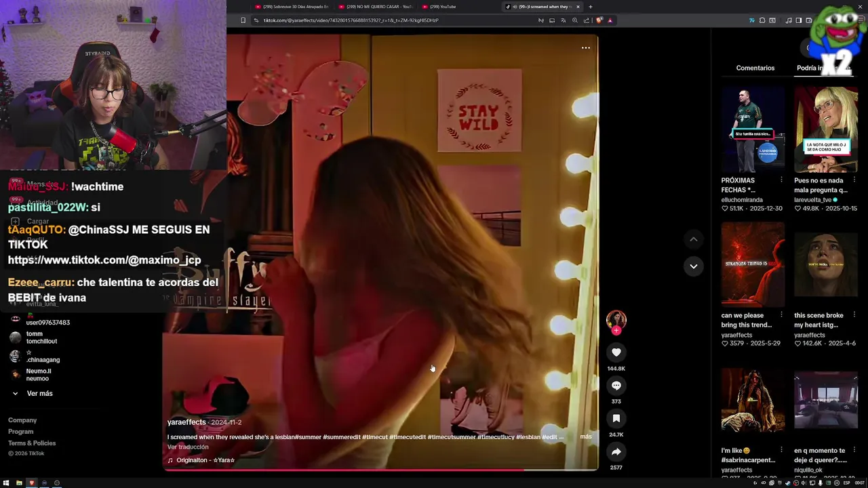Screen dimensions: 868x488
Task: Switch to the Comentarios tab
Action: (x=755, y=68)
